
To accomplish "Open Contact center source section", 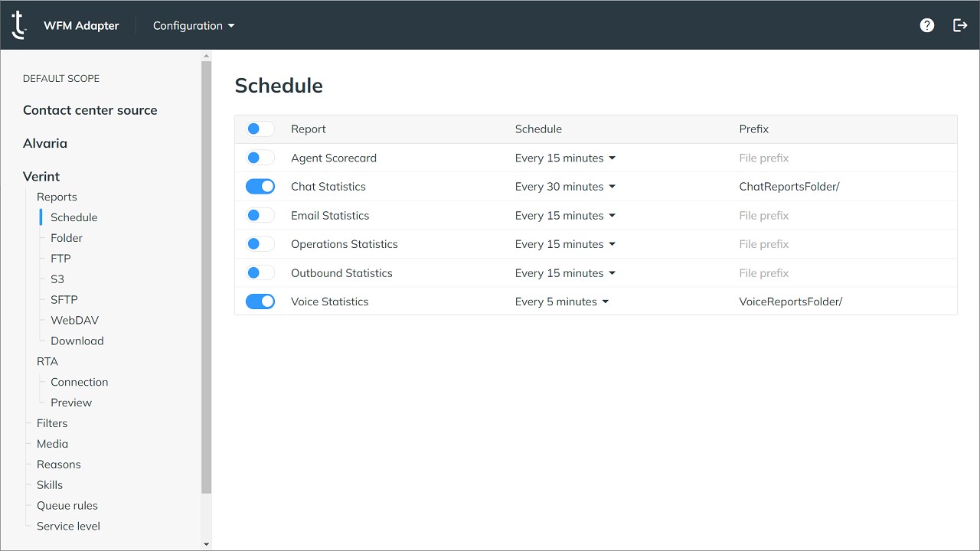I will (90, 110).
